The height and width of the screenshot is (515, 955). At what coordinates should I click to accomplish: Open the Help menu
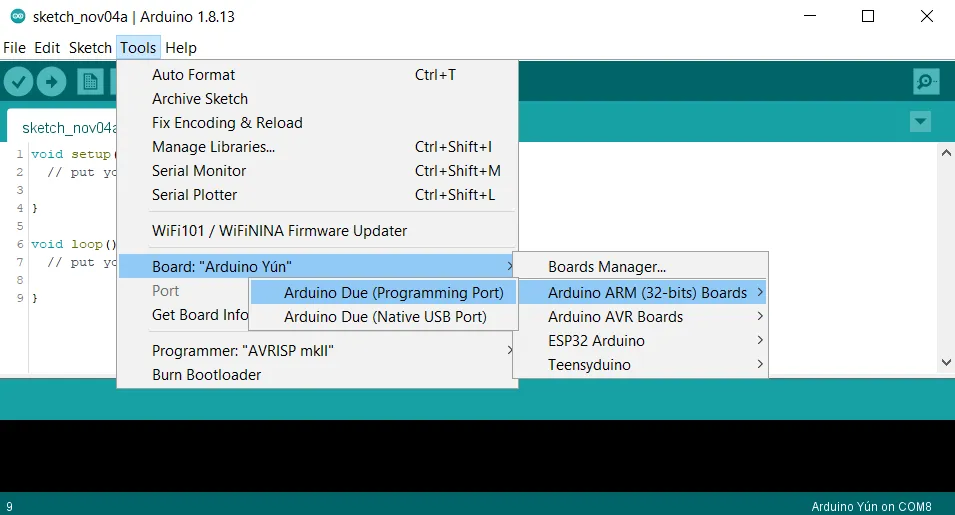tap(181, 48)
